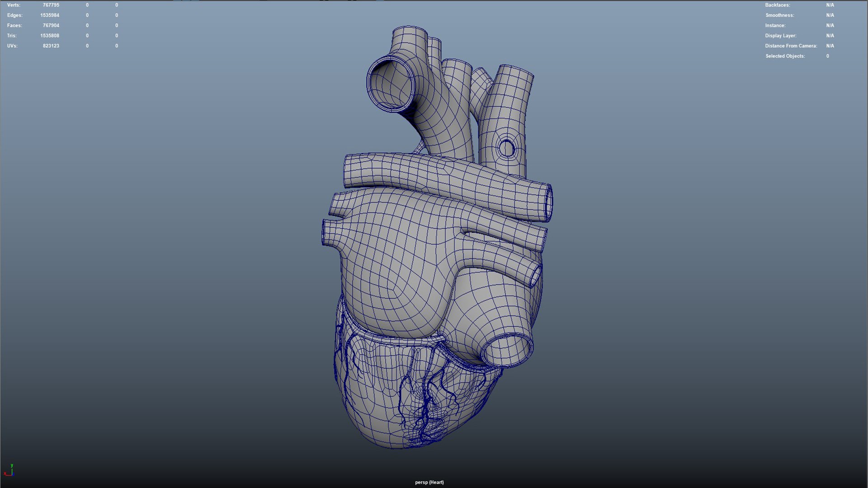The image size is (868, 488).
Task: Click the persp (Heart) camera label
Action: [x=429, y=483]
